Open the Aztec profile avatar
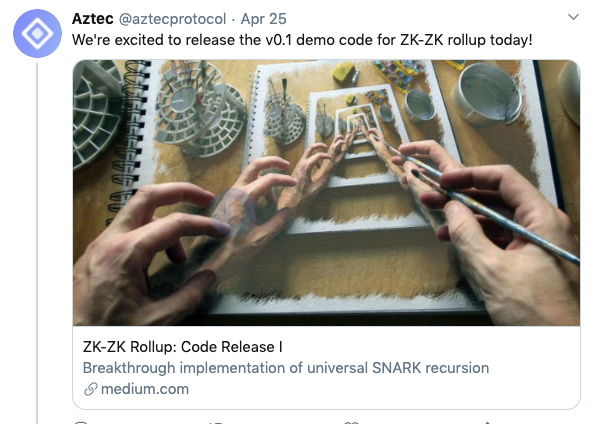Viewport: 596px width, 424px height. click(x=37, y=33)
